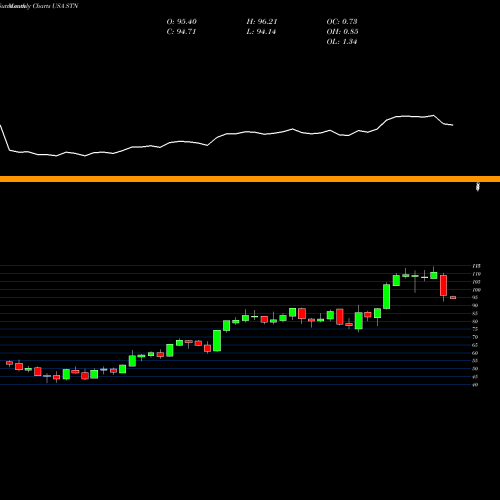The image size is (500, 500).
Task: Click the 65 price axis label
Action: (475, 345)
